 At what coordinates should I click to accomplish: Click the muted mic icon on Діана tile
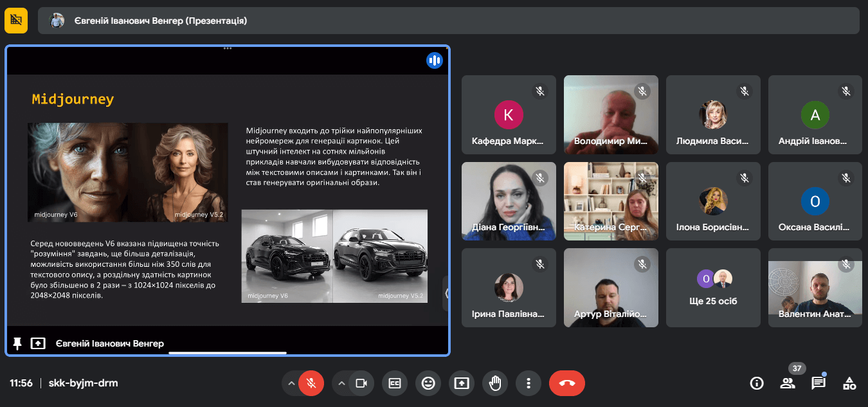(540, 177)
